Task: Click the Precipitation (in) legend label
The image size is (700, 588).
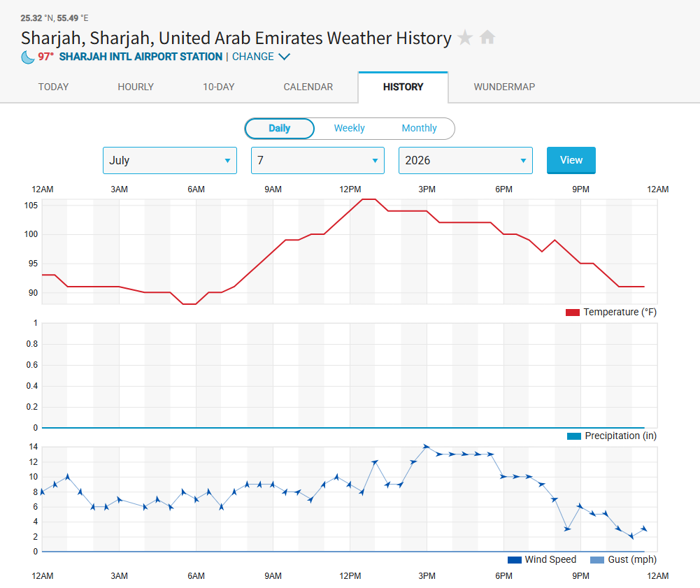Action: pos(620,436)
